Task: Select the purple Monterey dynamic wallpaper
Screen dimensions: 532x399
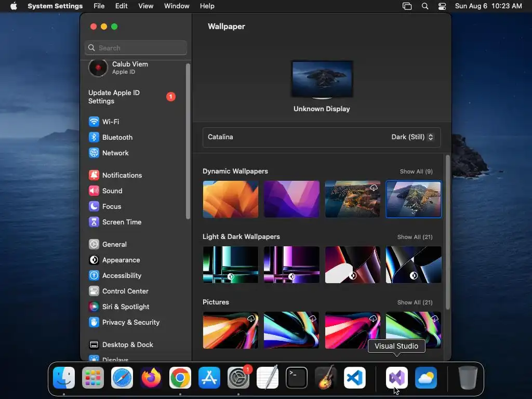Action: pos(292,199)
